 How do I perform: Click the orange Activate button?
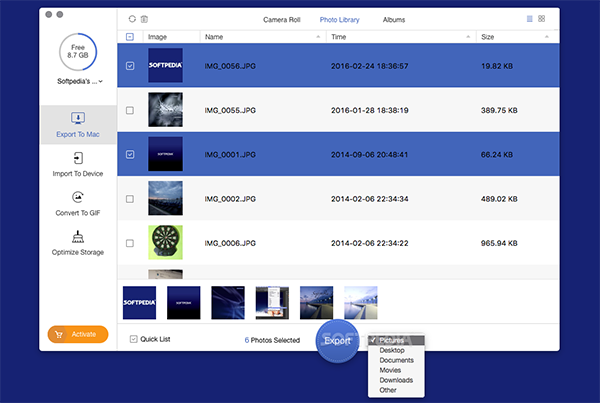tap(78, 334)
